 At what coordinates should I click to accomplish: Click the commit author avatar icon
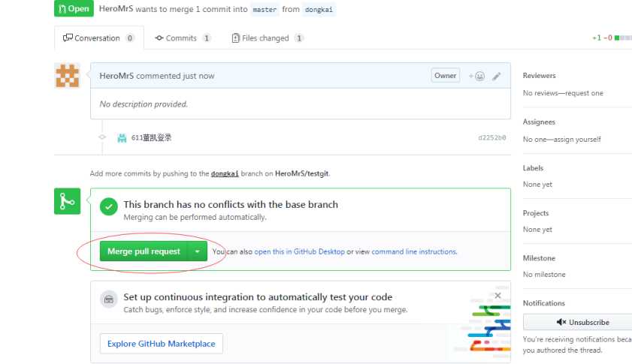pyautogui.click(x=122, y=138)
